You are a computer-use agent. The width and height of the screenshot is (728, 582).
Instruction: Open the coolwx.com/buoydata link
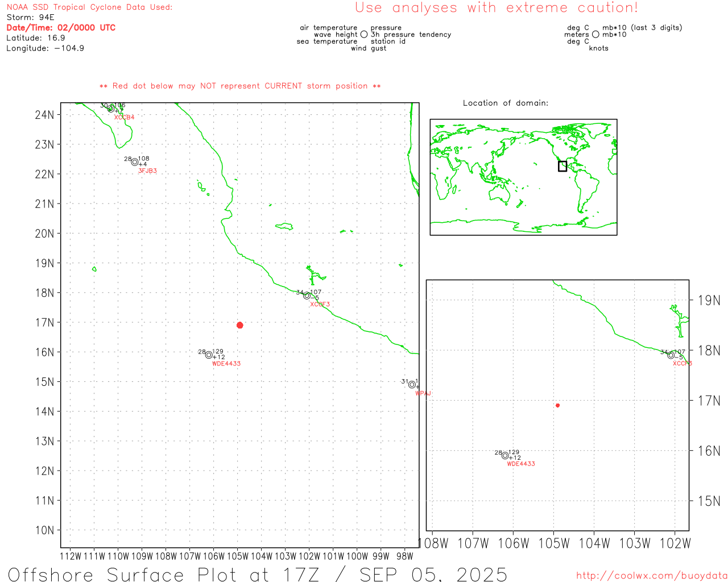click(652, 576)
